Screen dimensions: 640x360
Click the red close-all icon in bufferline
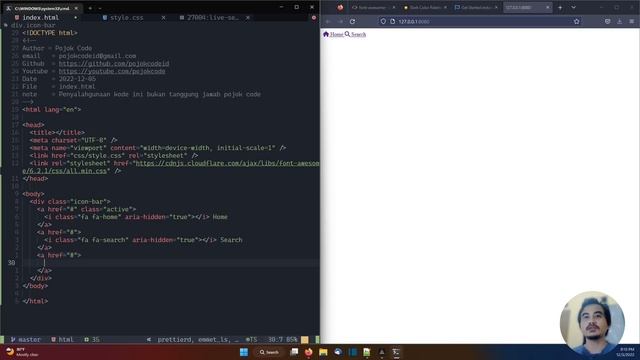pyautogui.click(x=313, y=18)
